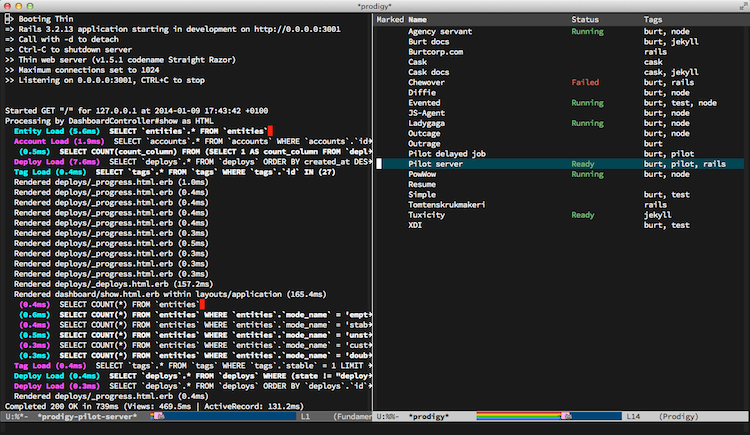Sort by the Tags column header

[x=654, y=20]
